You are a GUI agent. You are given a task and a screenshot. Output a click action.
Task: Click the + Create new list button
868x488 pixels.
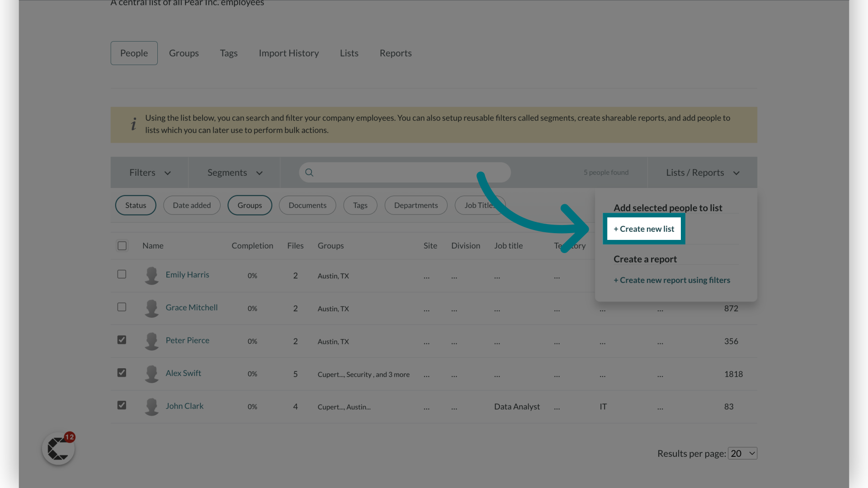coord(644,228)
